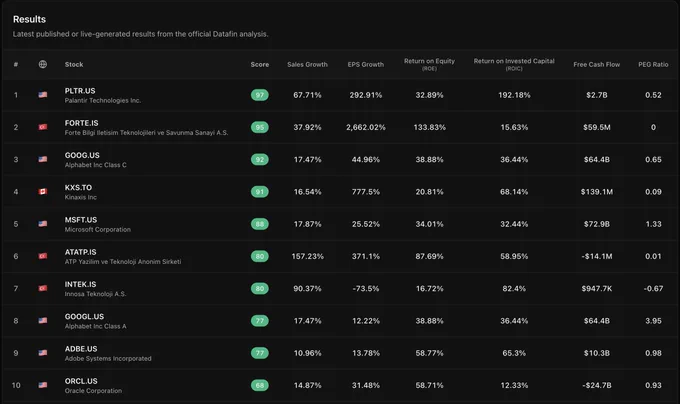
Task: Open the INTEK.IS ticker
Action: tap(80, 284)
